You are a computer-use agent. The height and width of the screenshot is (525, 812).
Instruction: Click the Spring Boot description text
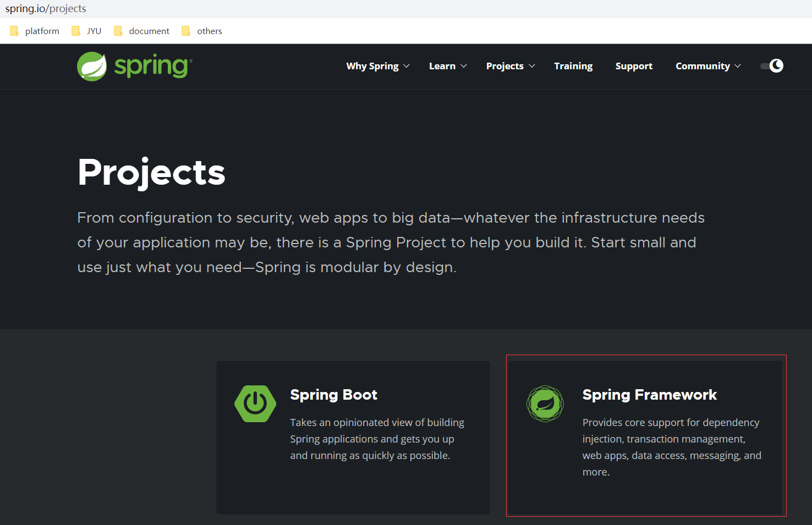(377, 439)
